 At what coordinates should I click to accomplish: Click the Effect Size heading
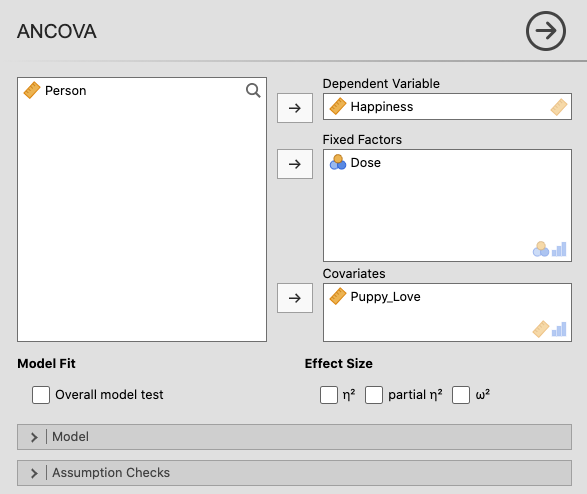pyautogui.click(x=338, y=363)
